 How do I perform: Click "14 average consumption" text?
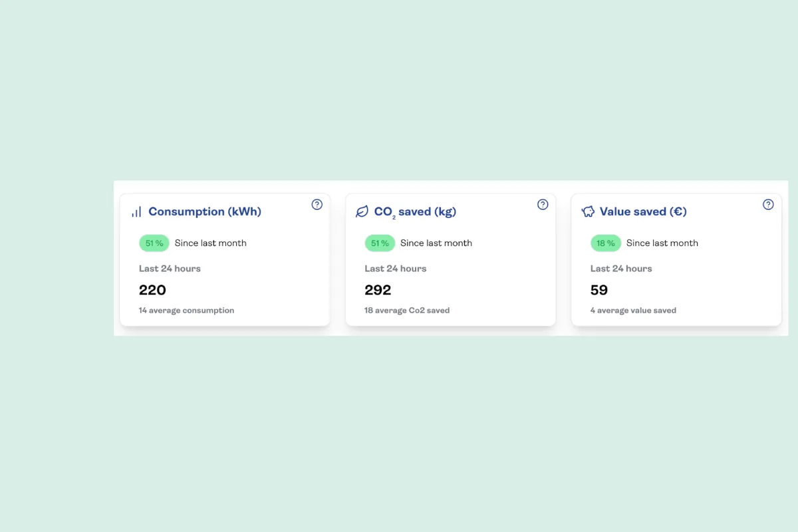186,311
